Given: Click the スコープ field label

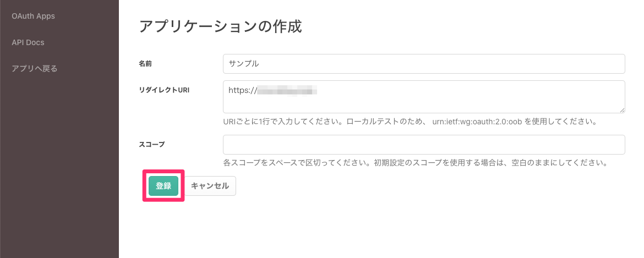Looking at the screenshot, I should [151, 145].
